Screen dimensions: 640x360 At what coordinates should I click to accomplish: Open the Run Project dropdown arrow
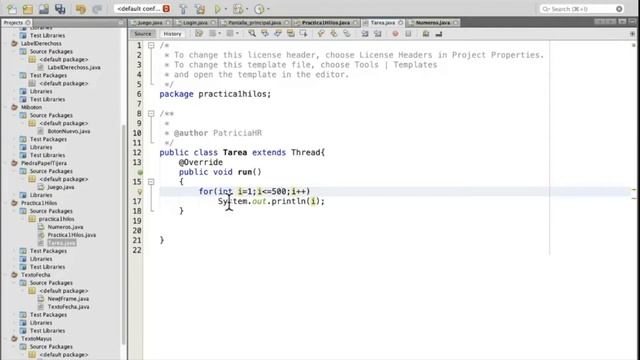pyautogui.click(x=226, y=9)
